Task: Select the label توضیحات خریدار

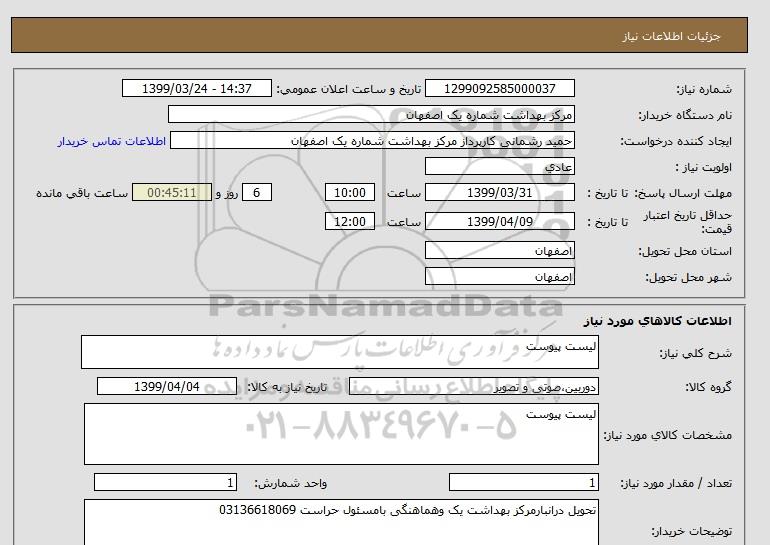Action: click(691, 531)
